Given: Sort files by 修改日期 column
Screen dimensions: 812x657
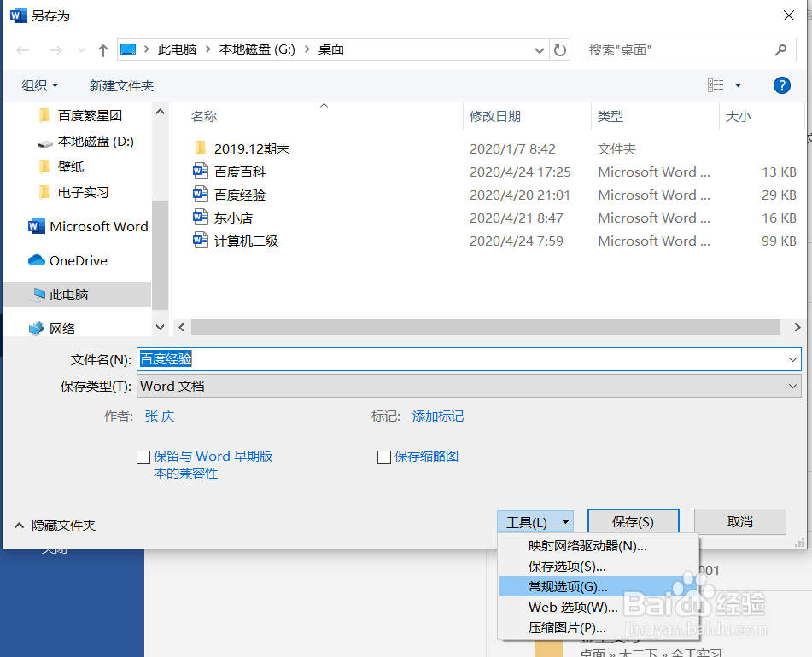Looking at the screenshot, I should click(x=494, y=116).
